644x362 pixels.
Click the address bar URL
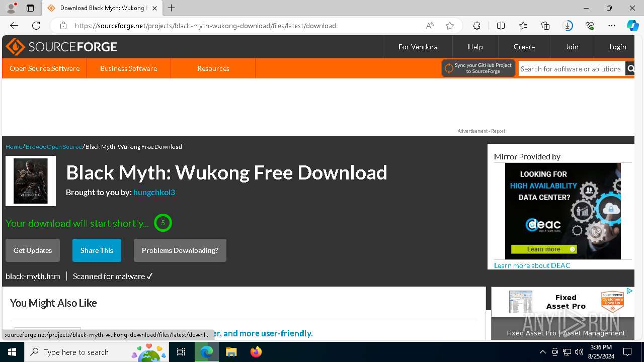click(205, 26)
